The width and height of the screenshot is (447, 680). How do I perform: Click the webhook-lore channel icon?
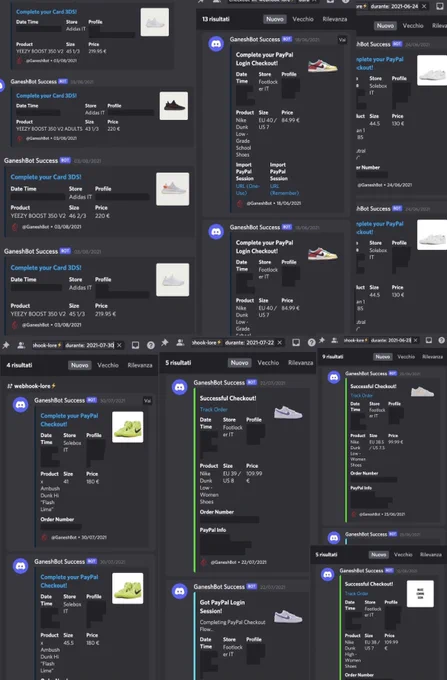(x=10, y=386)
